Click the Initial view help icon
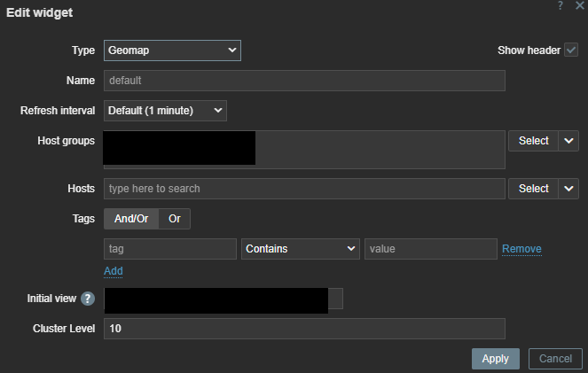The width and height of the screenshot is (588, 373). 88,299
